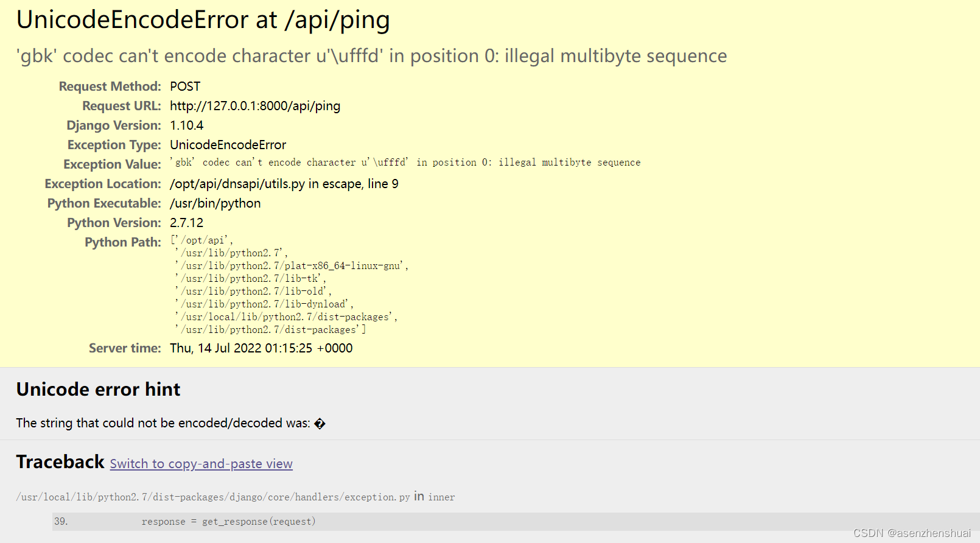Click the traceback file path 'exception.py in inner'
This screenshot has width=980, height=543.
click(x=236, y=497)
